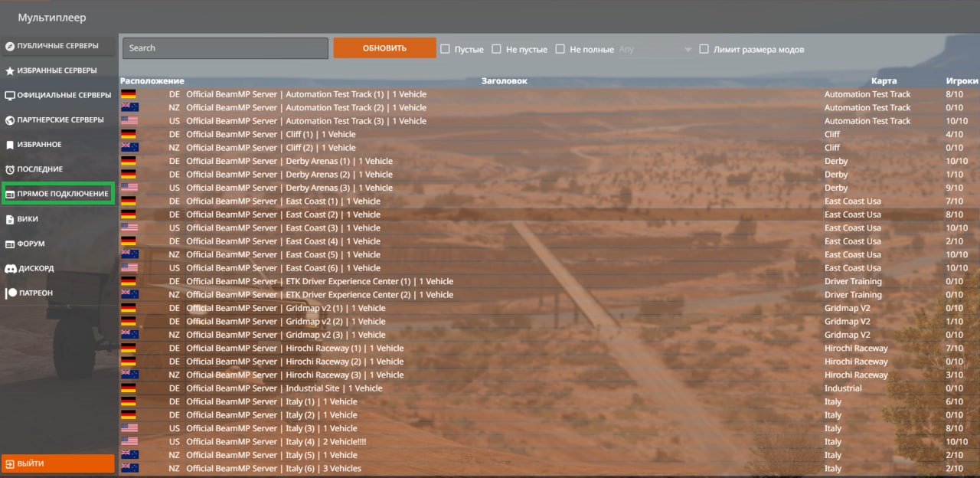Show Партнерские серверы tab

coord(58,120)
